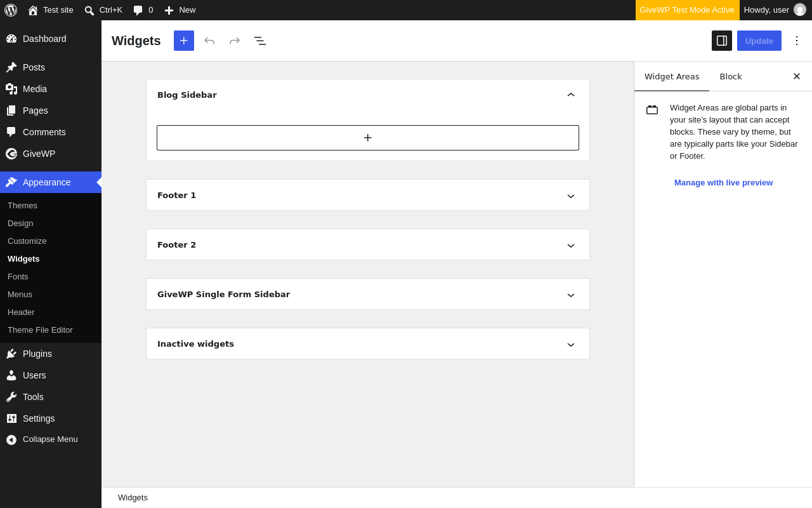Open Settings menu
The width and height of the screenshot is (812, 508).
51,418
